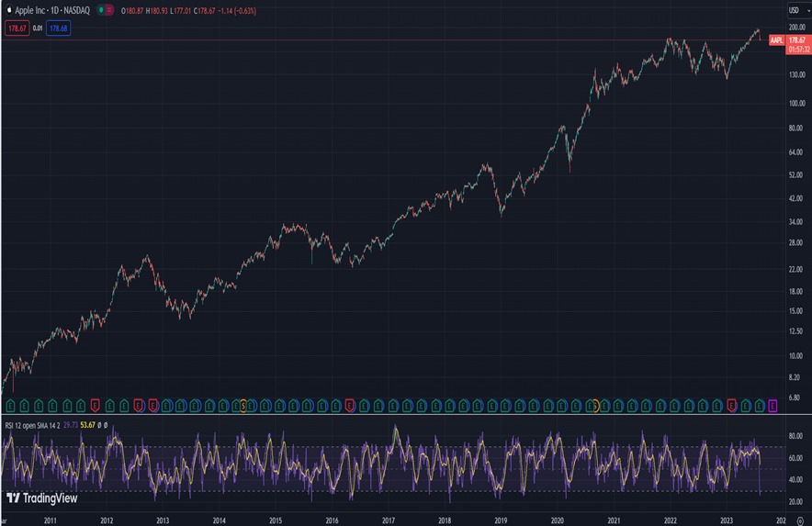
Task: Click the 2019 label on time axis
Action: 501,520
